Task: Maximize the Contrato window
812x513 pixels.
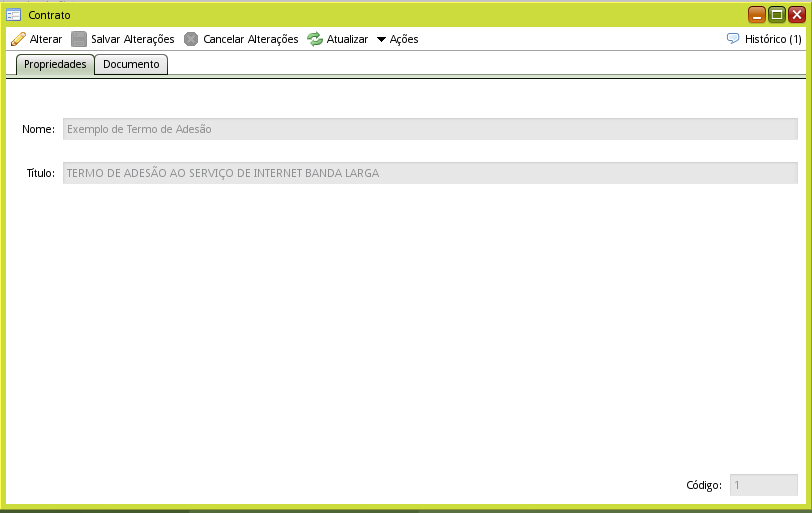Action: [777, 14]
